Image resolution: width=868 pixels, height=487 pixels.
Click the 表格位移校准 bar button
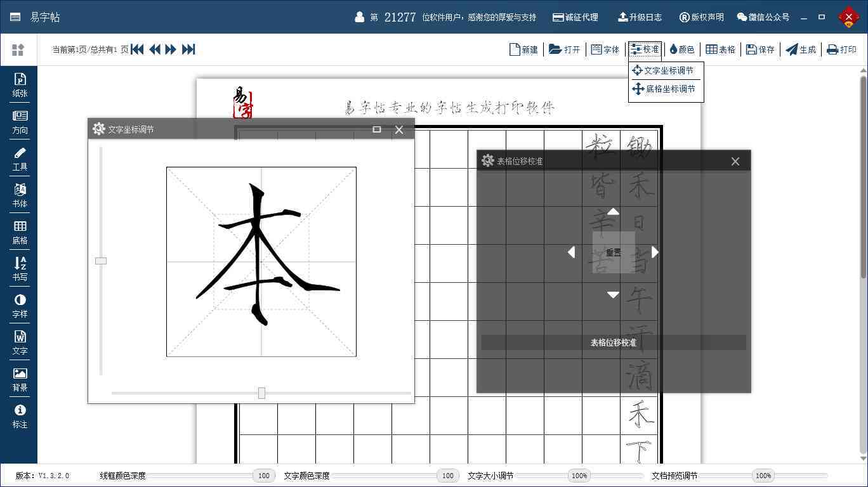click(614, 342)
